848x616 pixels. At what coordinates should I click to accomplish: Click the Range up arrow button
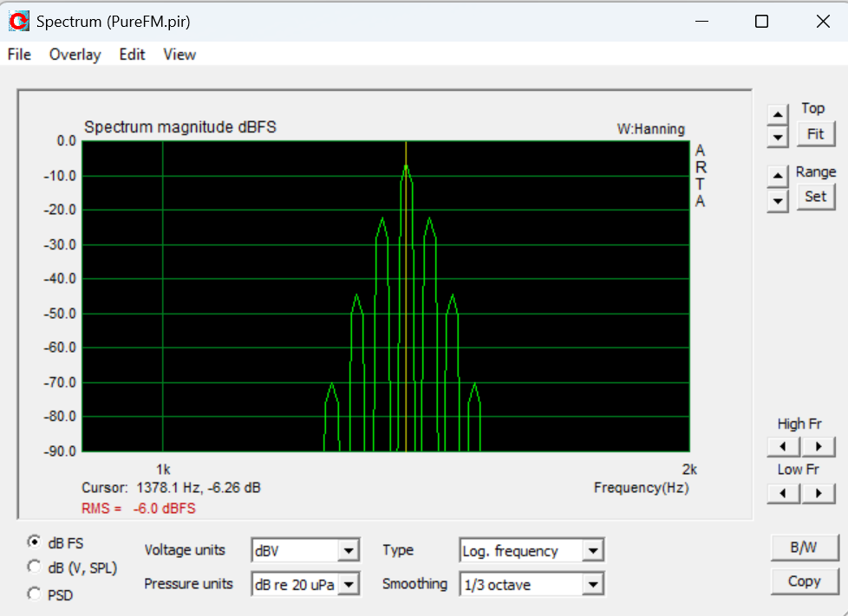(x=778, y=176)
